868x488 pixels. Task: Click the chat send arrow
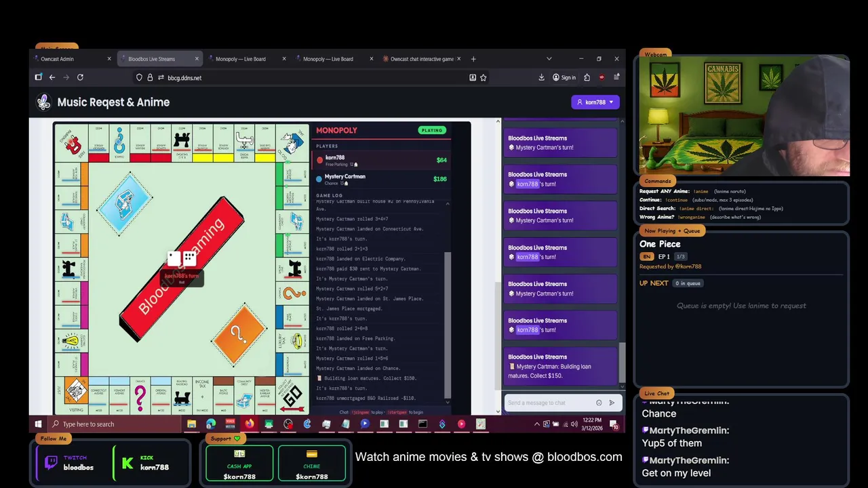coord(612,403)
